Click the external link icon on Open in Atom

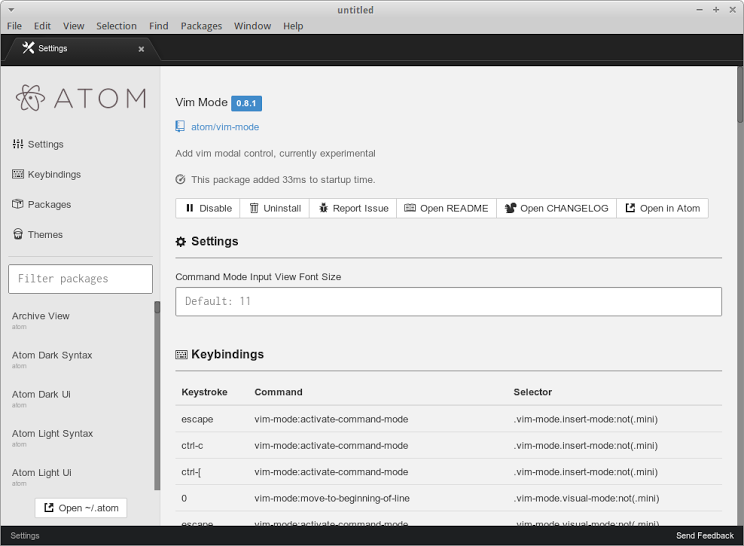(x=630, y=208)
